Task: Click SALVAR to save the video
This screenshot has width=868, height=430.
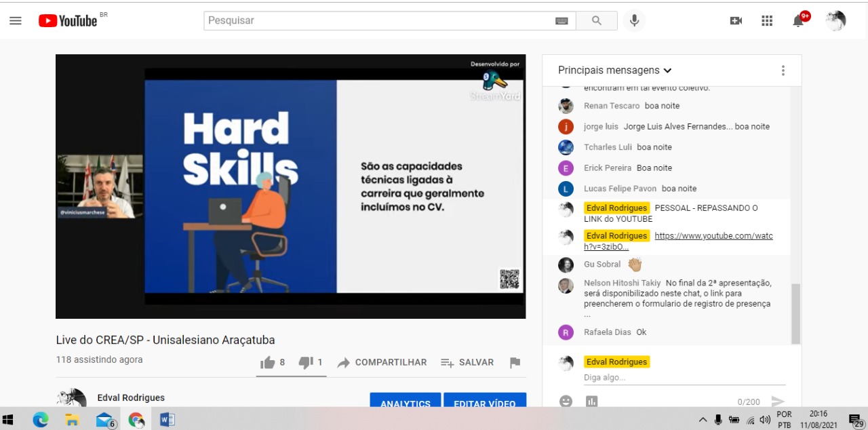Action: 467,363
